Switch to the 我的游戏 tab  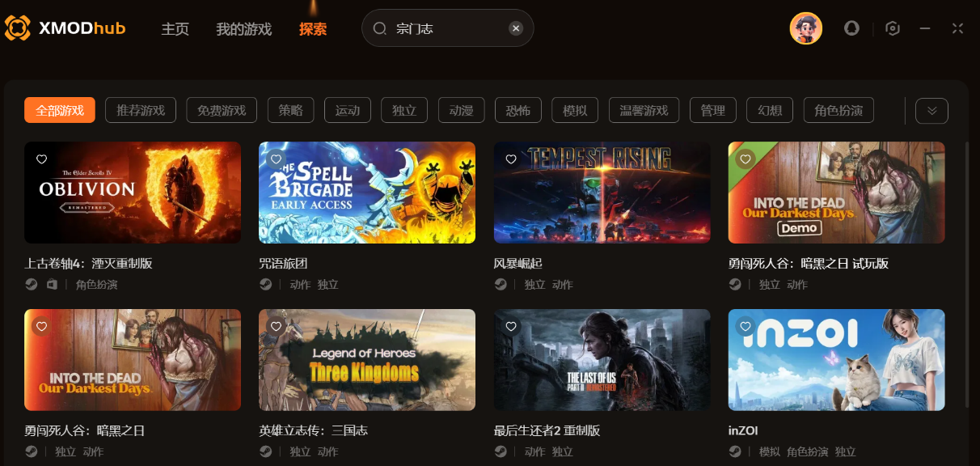tap(243, 29)
